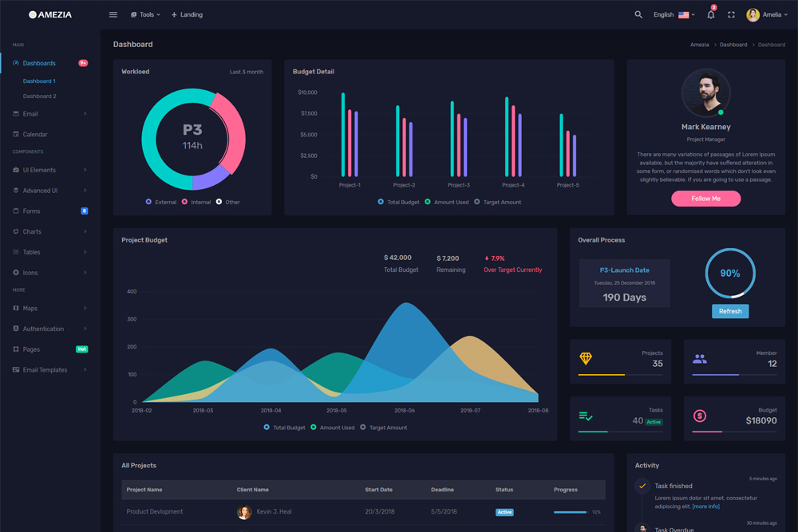The width and height of the screenshot is (798, 532).
Task: Click the hamburger menu icon in top bar
Action: coord(113,14)
